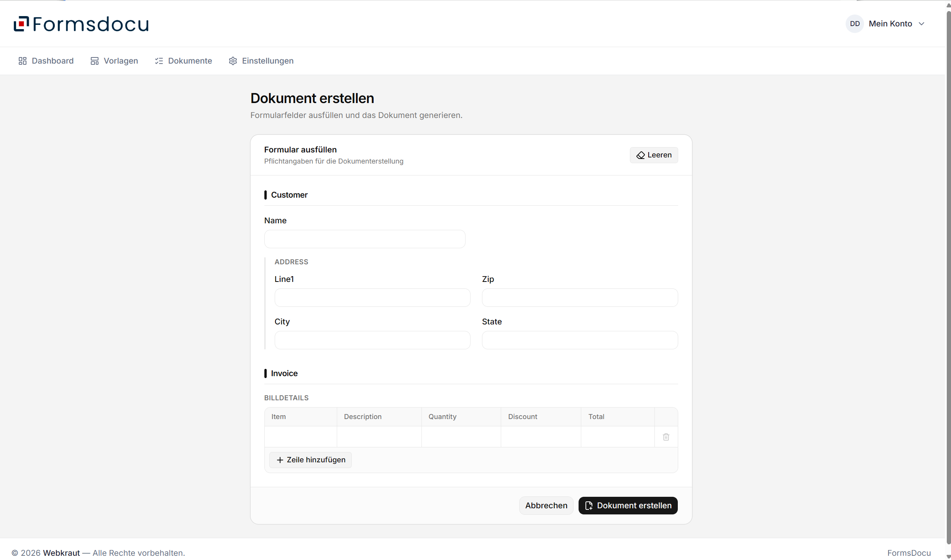Click the DD account avatar
This screenshot has height=560, width=951.
coord(854,24)
